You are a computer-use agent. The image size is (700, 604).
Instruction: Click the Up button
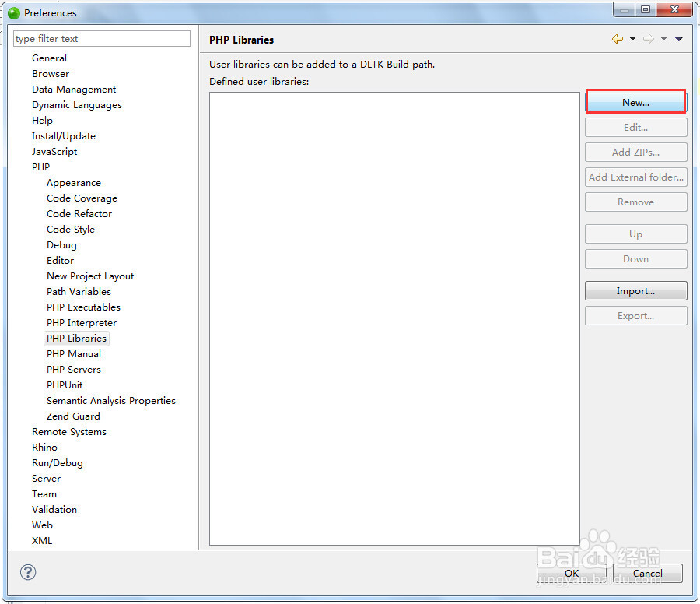tap(635, 234)
